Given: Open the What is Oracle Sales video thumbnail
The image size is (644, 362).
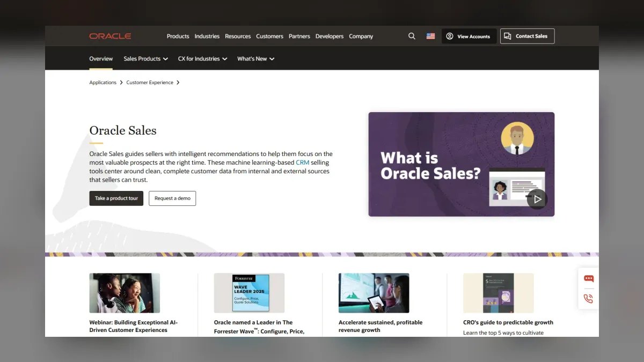Looking at the screenshot, I should tap(461, 164).
